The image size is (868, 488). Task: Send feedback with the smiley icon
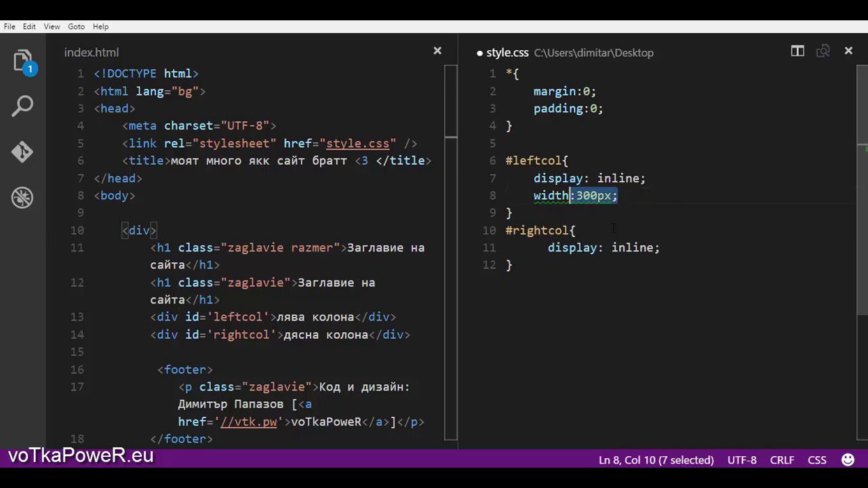(x=848, y=460)
